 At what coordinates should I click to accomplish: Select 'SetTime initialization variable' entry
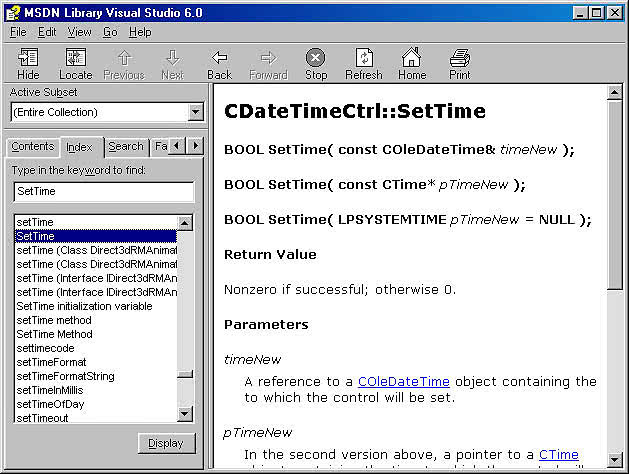96,306
